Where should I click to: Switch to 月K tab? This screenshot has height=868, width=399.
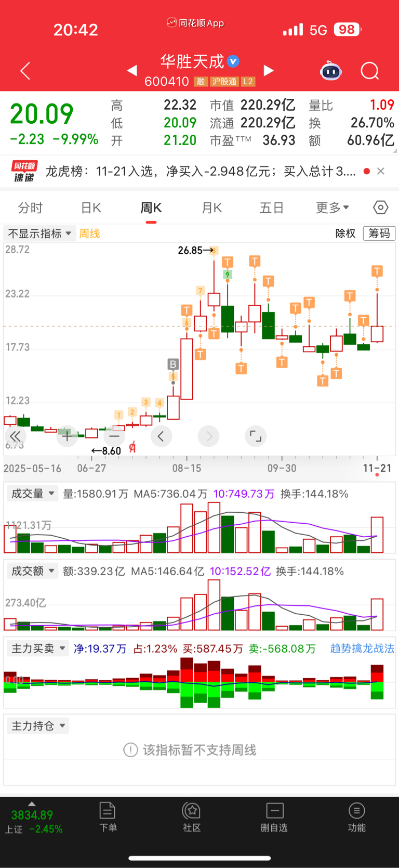[x=212, y=208]
